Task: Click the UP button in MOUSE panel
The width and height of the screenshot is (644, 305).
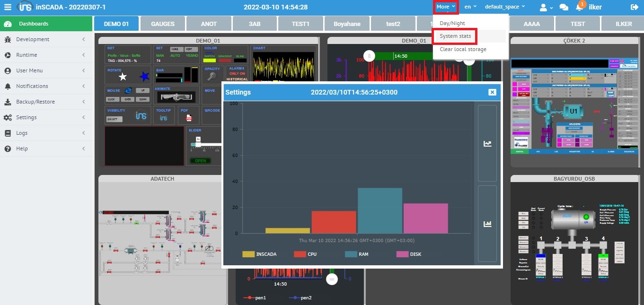Action: 142,90
